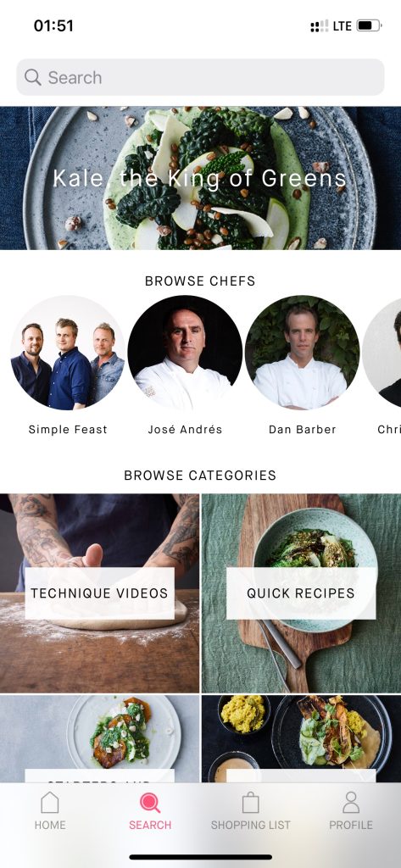Screen dimensions: 401x868
Task: Tap the Simple Feast name label
Action: pos(68,430)
